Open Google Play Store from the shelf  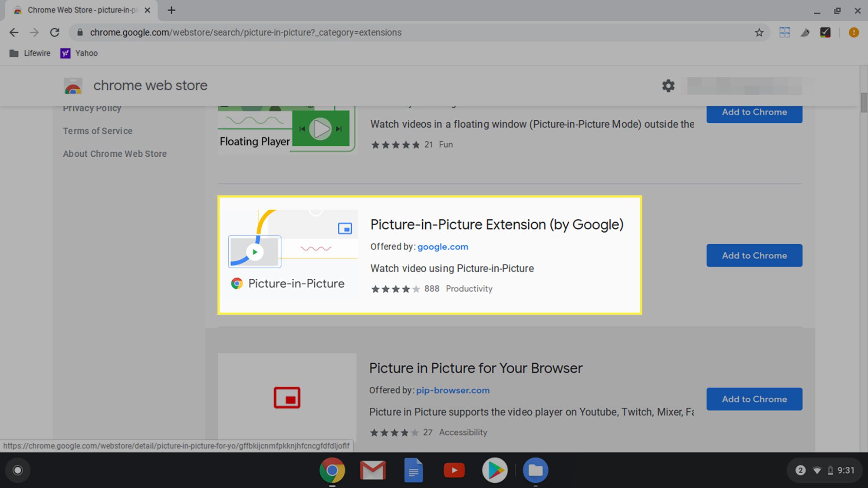point(495,470)
